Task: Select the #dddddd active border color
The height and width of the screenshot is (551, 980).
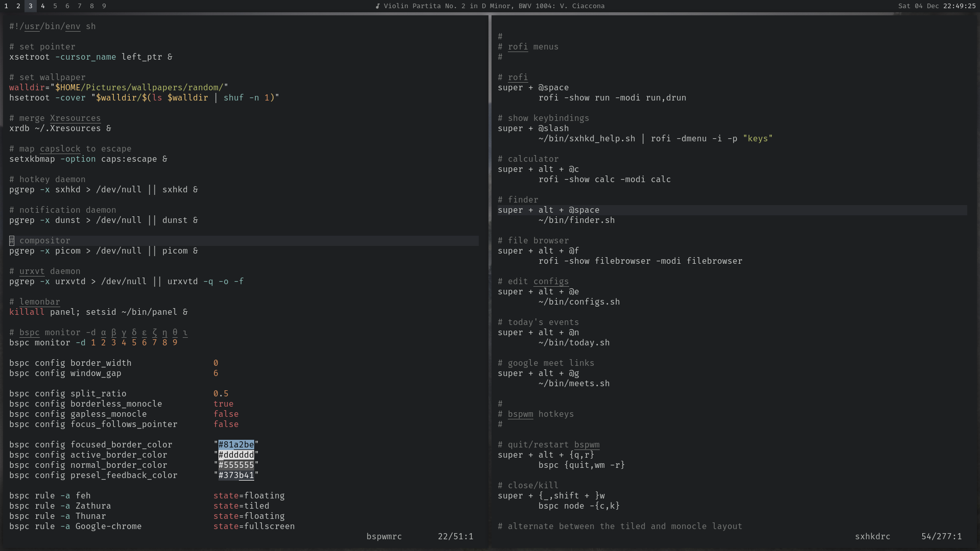Action: (236, 455)
